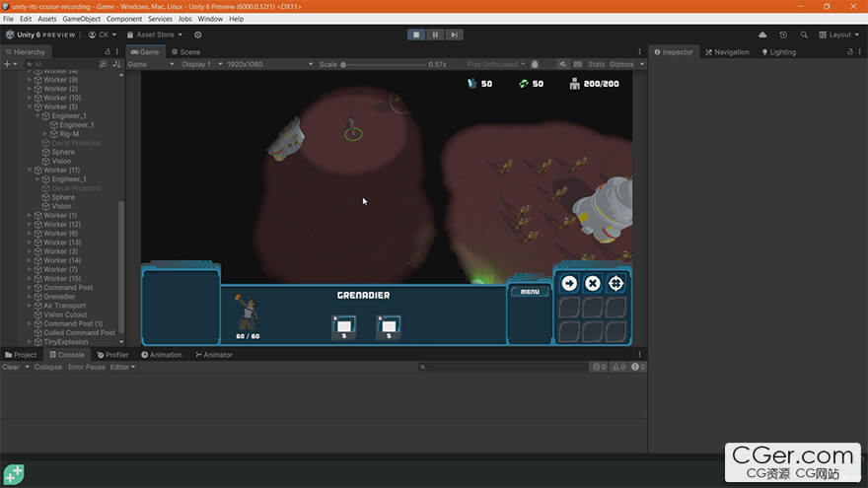Open the Game view panel options menu

pyautogui.click(x=640, y=51)
